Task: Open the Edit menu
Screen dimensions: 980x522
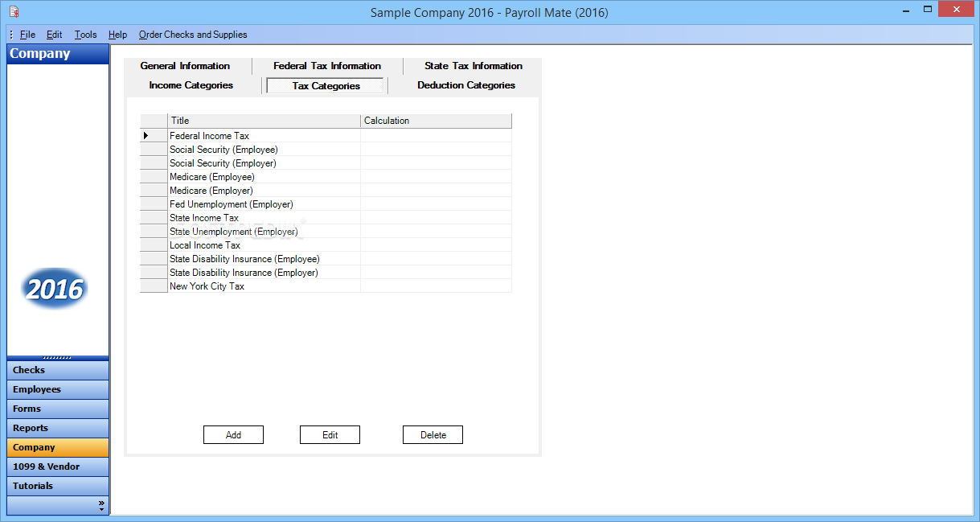Action: coord(55,35)
